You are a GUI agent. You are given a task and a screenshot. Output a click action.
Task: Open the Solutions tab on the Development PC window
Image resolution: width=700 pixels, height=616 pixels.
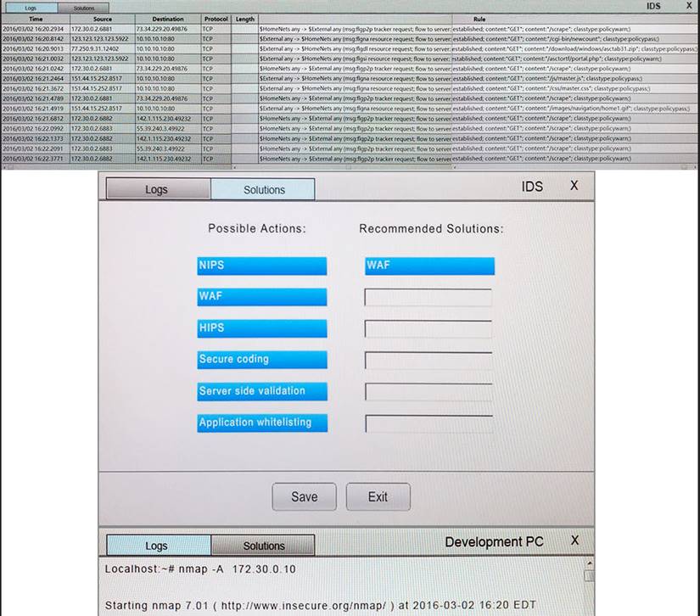(263, 546)
